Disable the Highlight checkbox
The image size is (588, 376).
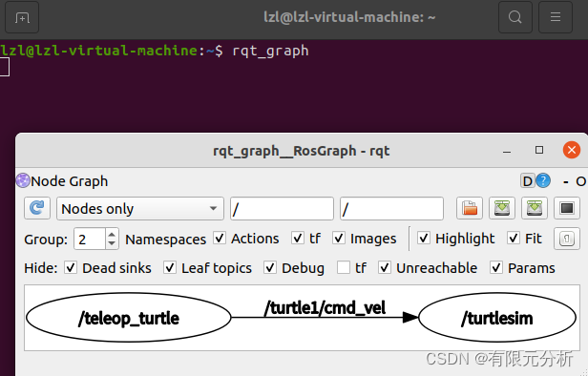(424, 238)
